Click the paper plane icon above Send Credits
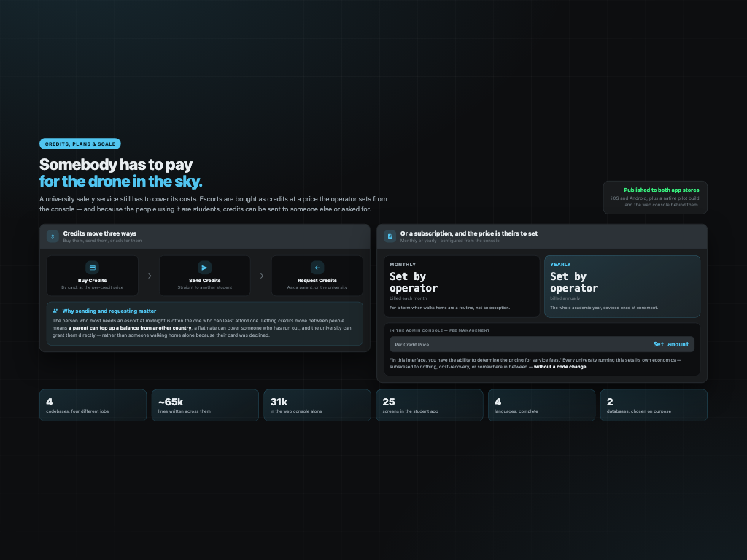 coord(204,268)
